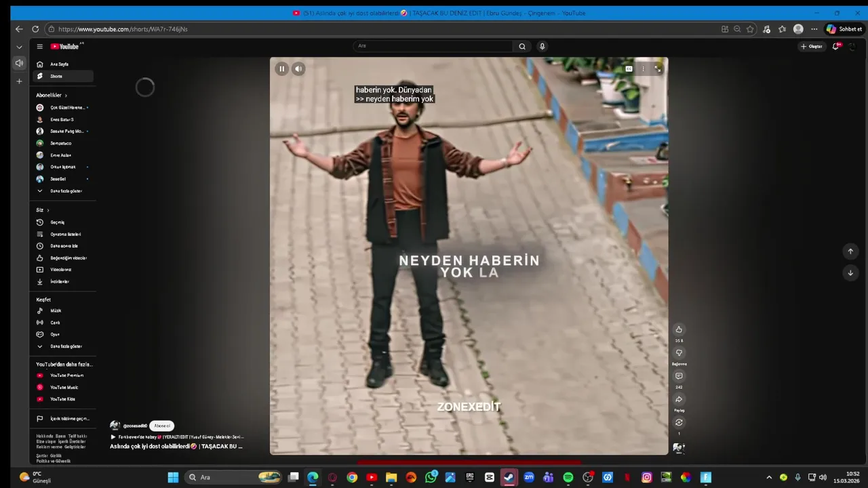The height and width of the screenshot is (488, 868).
Task: Share this Short via Paylaş icon
Action: (x=679, y=399)
